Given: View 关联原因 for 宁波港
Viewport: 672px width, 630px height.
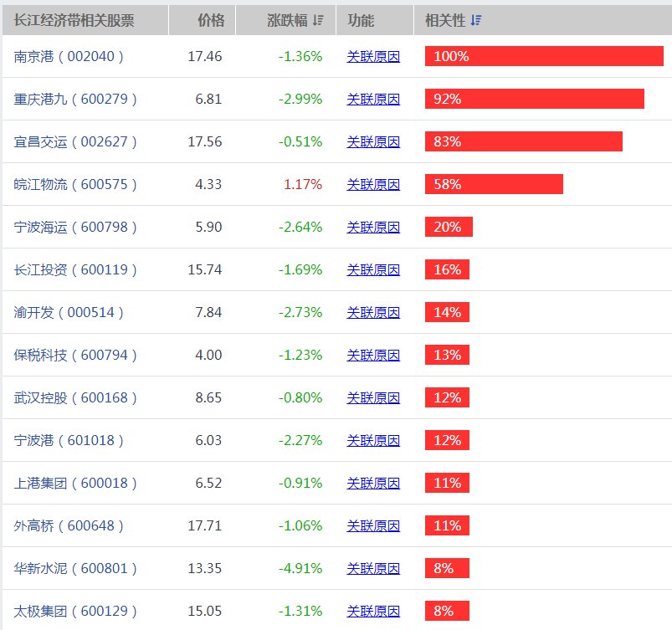Looking at the screenshot, I should tap(372, 440).
